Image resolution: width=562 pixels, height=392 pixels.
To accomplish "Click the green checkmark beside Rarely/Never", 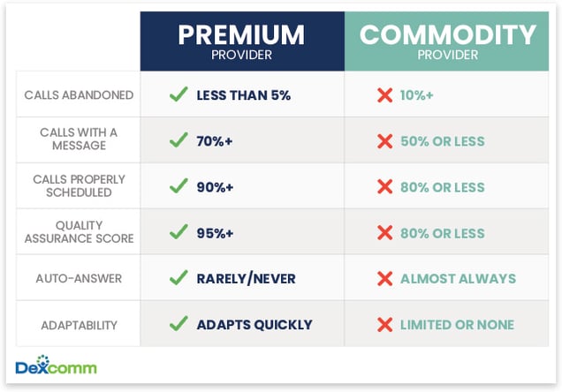I will [178, 277].
